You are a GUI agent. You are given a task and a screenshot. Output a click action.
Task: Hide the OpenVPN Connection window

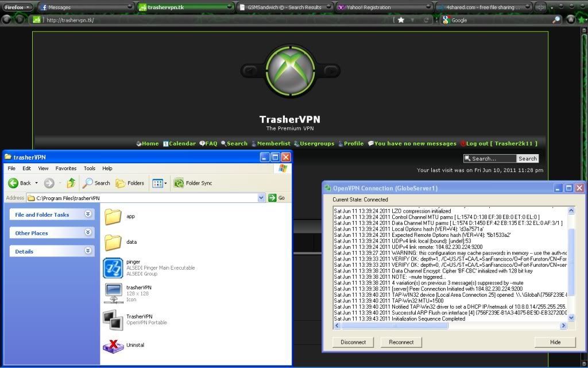(x=555, y=342)
